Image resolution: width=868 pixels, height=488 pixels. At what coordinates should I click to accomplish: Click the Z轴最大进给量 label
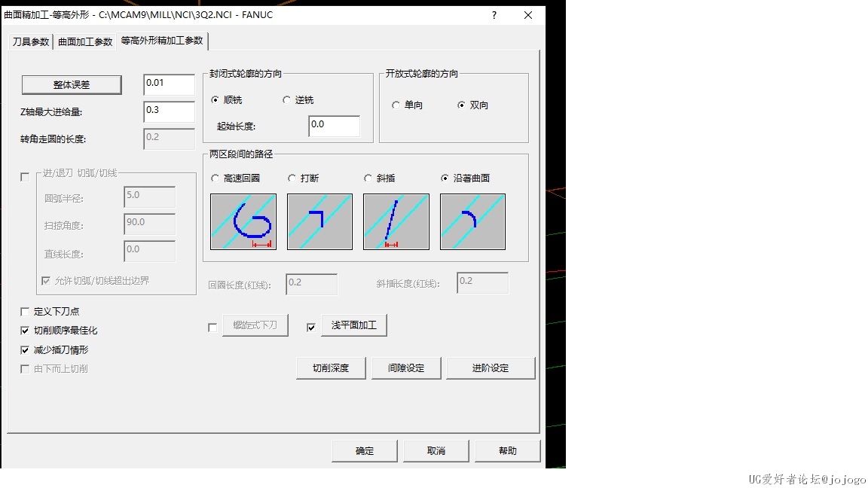coord(51,111)
